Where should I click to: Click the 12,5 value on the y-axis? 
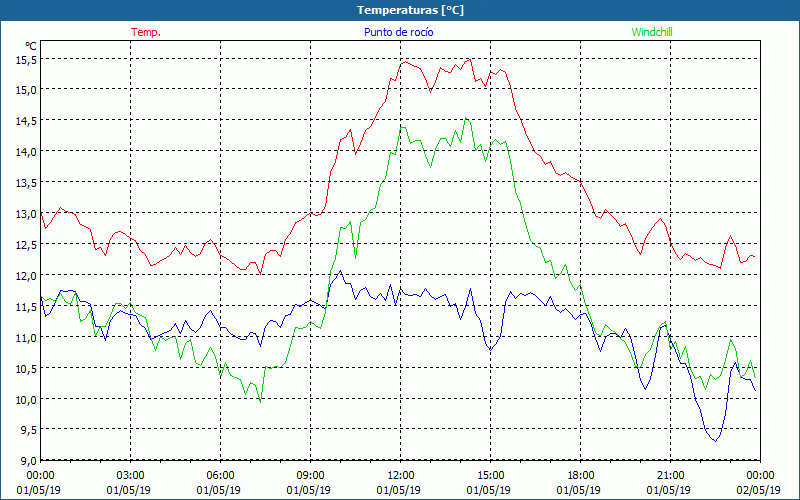pyautogui.click(x=27, y=244)
